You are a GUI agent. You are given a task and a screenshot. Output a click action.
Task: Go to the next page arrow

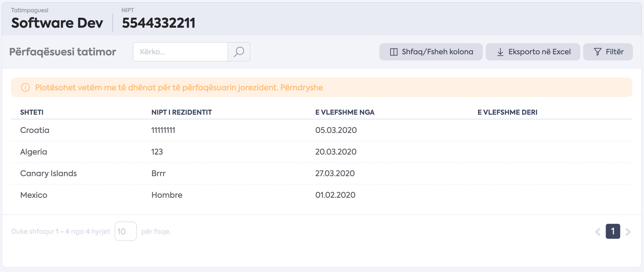tap(628, 232)
